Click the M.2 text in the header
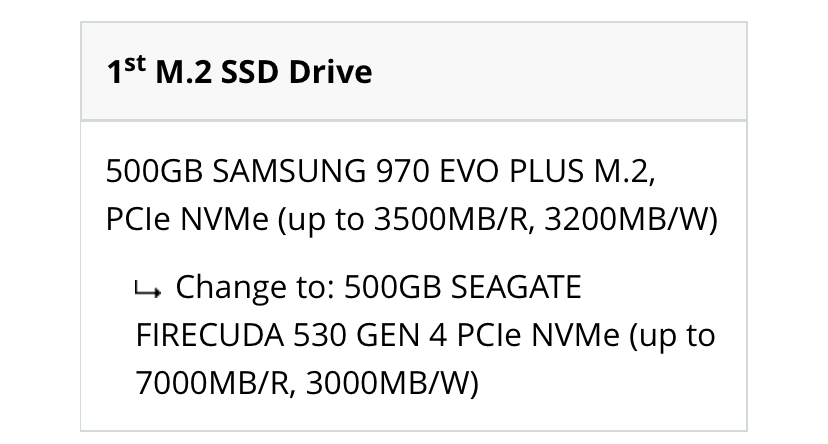The image size is (828, 444). (x=183, y=71)
